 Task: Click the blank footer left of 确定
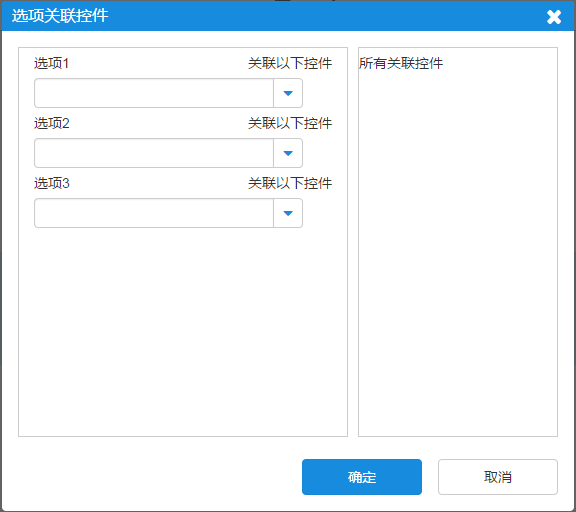tap(158, 477)
